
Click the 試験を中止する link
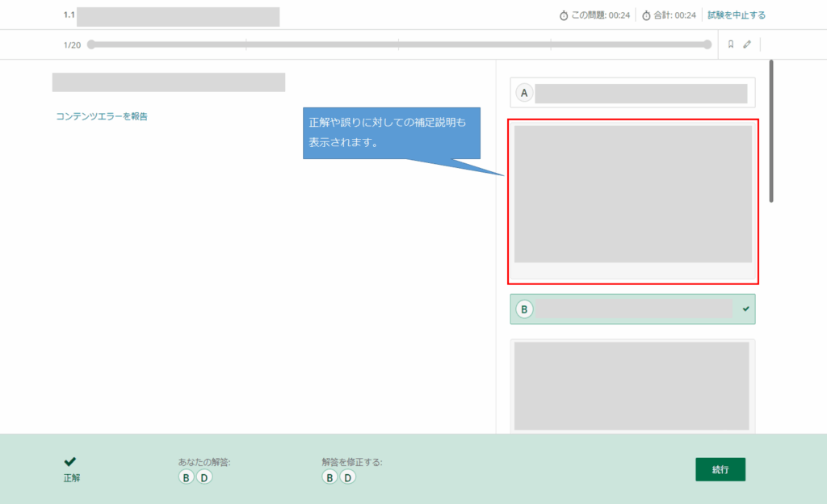(737, 15)
